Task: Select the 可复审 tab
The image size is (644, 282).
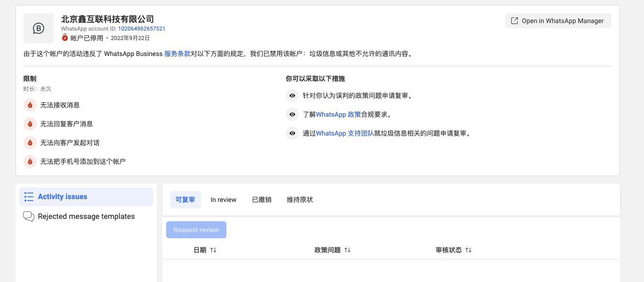Action: click(185, 200)
